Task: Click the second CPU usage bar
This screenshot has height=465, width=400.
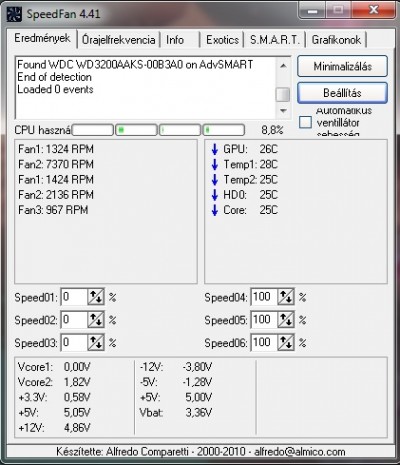Action: click(136, 130)
